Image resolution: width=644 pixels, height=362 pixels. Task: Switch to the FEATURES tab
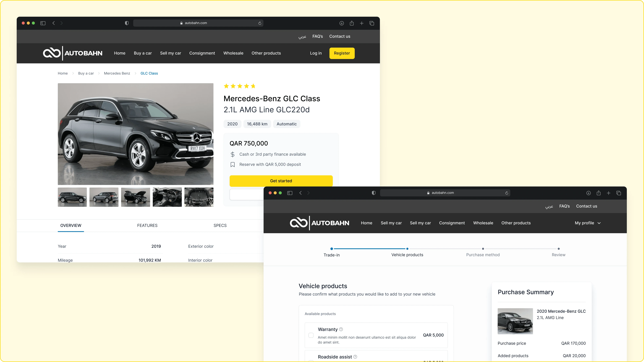click(147, 225)
